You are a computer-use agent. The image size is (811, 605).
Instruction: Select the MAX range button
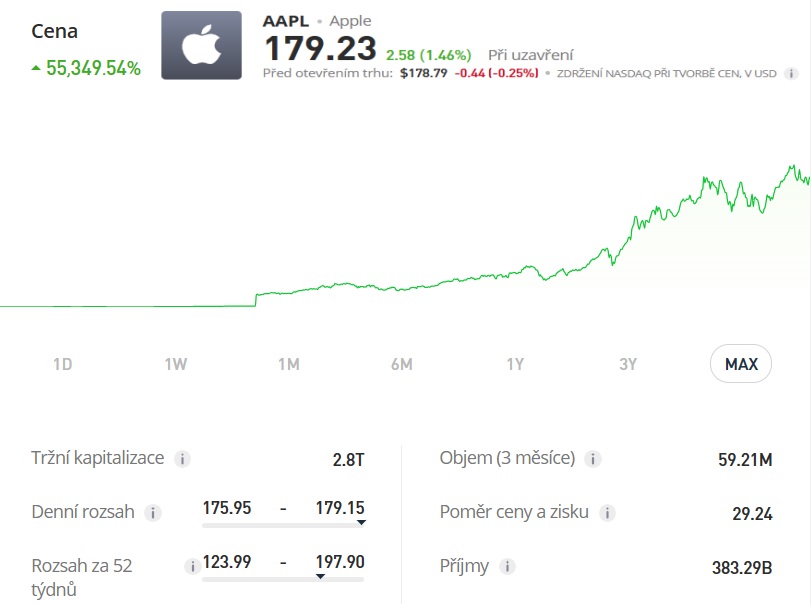click(x=741, y=364)
